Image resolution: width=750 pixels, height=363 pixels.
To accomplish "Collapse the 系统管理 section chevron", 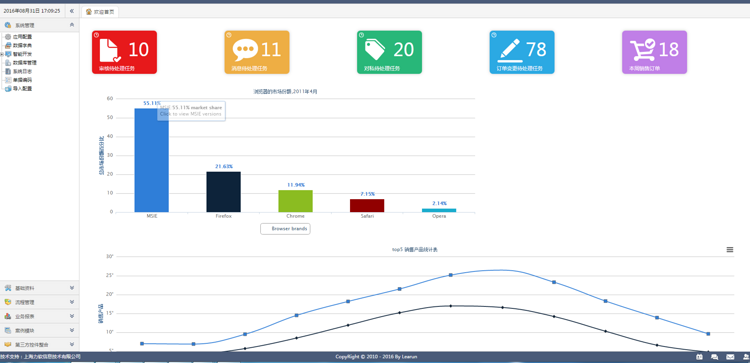I will [x=72, y=25].
